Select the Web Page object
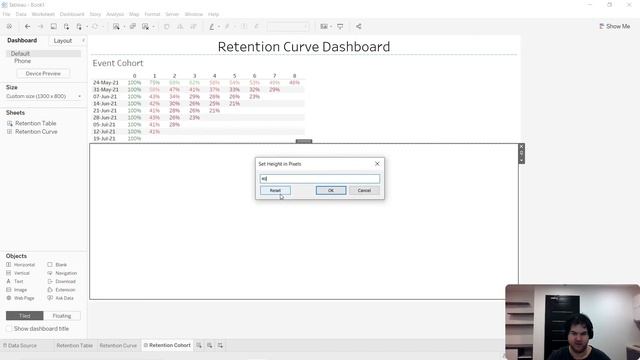 (20, 298)
